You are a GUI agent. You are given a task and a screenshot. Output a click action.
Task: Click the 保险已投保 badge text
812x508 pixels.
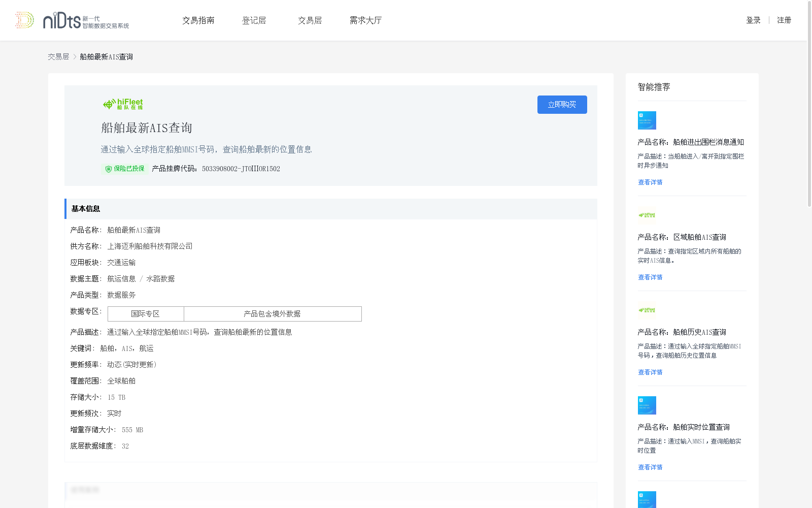[129, 169]
